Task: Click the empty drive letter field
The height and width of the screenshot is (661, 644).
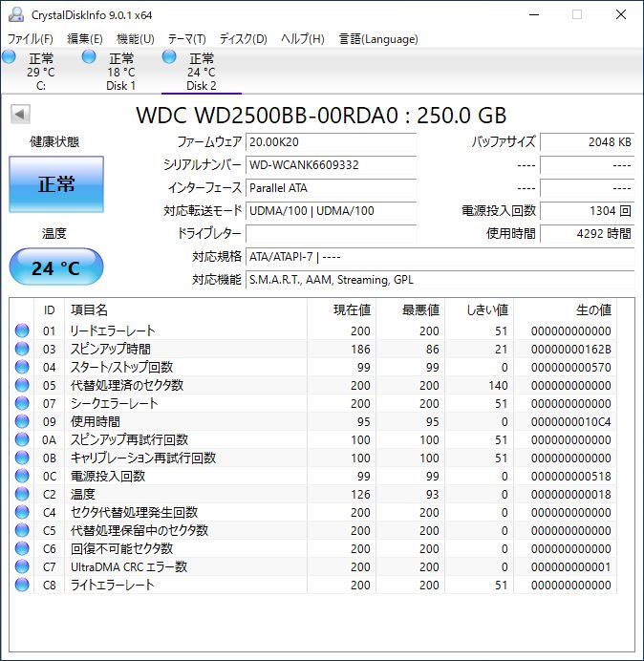Action: (331, 233)
